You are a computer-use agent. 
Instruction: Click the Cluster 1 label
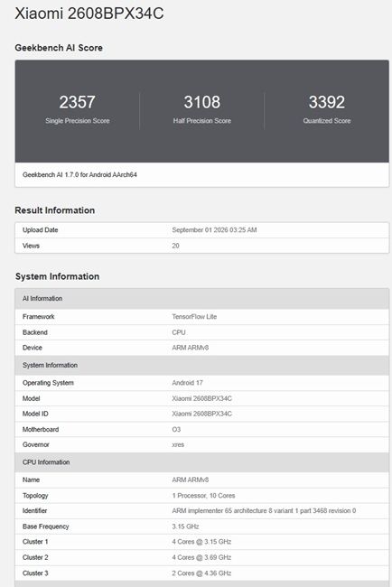[x=35, y=542]
